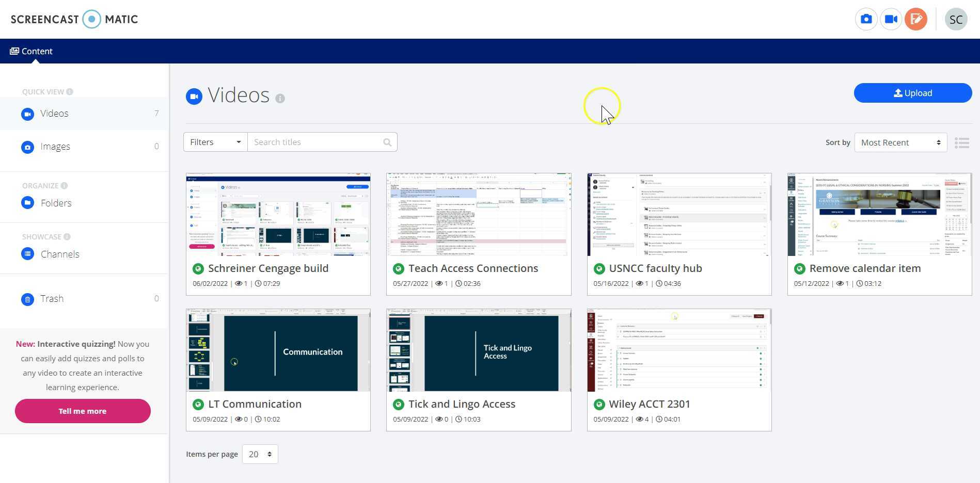The width and height of the screenshot is (980, 483).
Task: Click the info icon beside Organize
Action: [x=64, y=186]
